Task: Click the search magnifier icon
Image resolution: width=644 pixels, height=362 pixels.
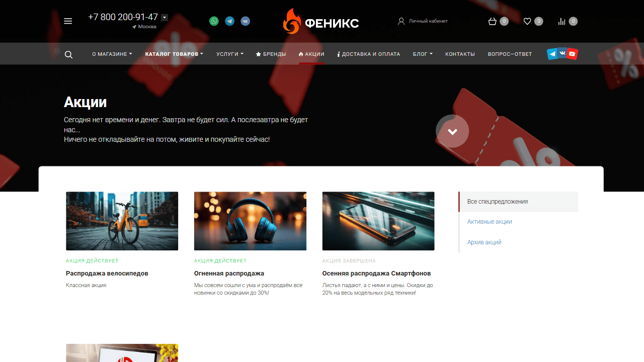Action: [x=68, y=55]
